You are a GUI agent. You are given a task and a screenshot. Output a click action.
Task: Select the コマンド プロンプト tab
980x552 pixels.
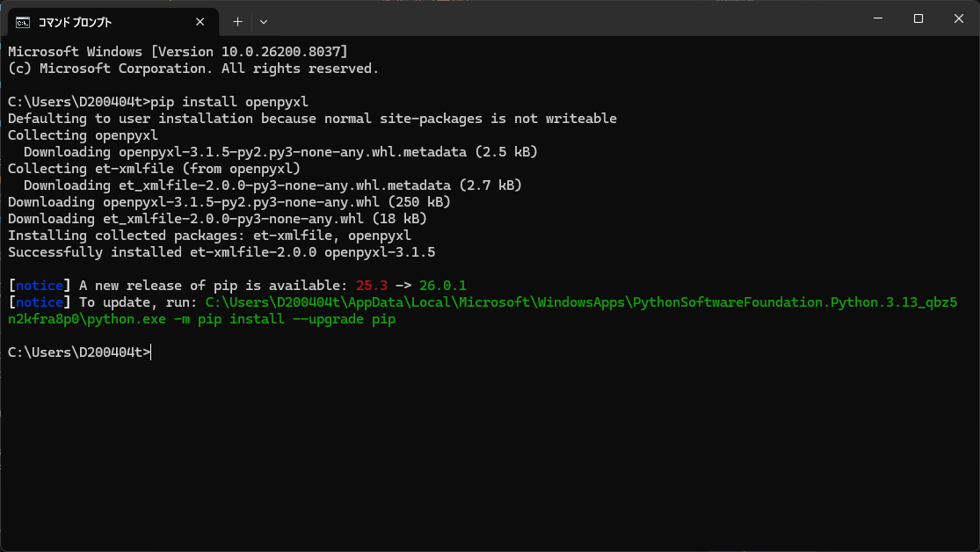pyautogui.click(x=97, y=21)
